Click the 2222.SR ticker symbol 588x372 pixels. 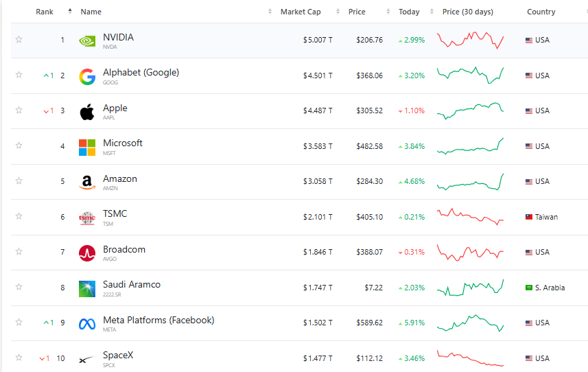112,294
